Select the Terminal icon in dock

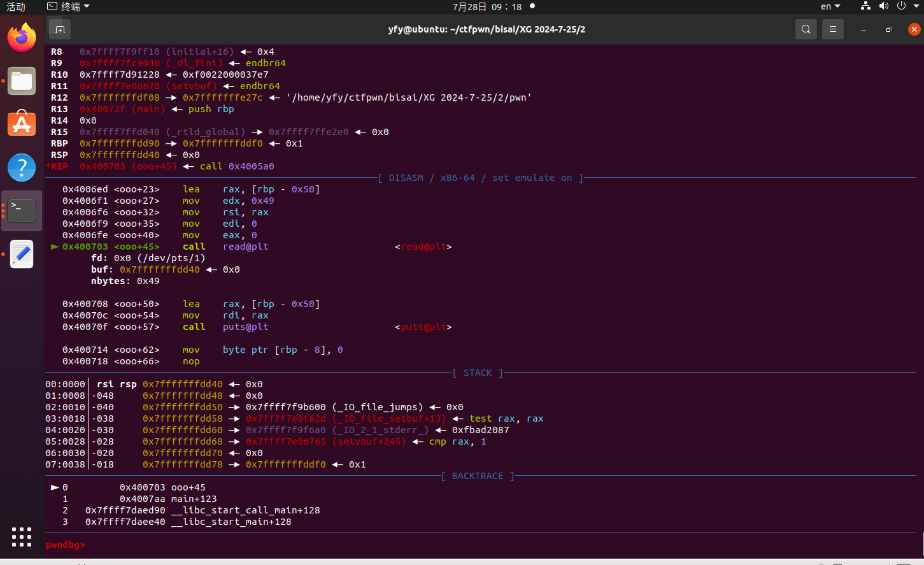point(22,210)
